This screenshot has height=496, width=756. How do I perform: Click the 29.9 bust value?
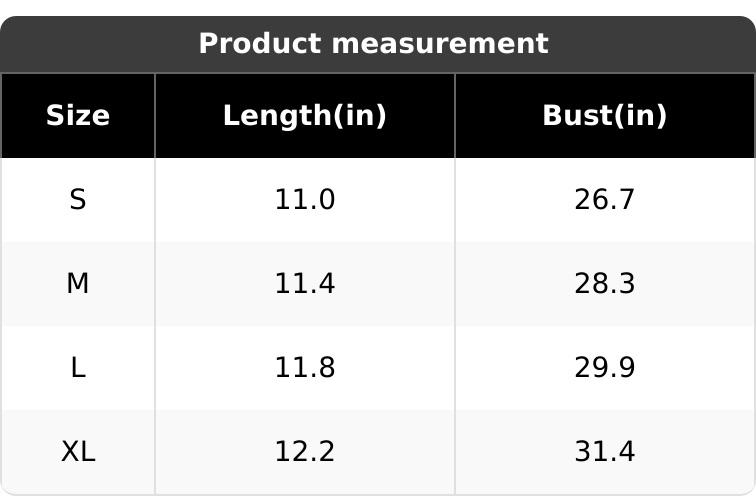point(604,368)
